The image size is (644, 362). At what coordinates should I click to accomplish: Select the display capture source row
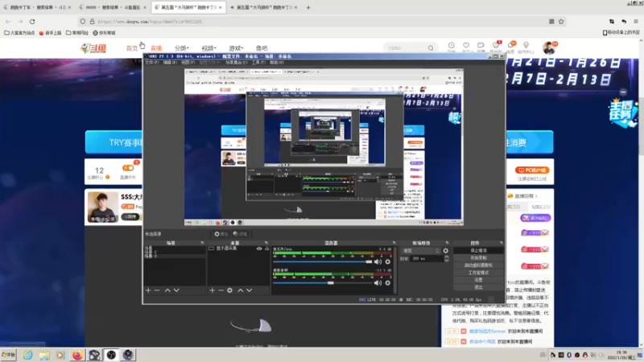pos(238,249)
